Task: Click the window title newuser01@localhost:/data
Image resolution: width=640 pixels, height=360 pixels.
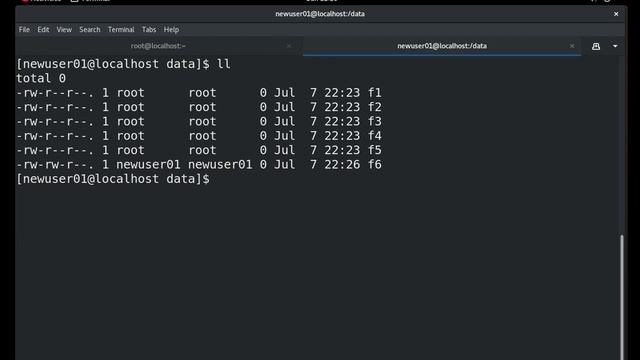Action: [320, 14]
